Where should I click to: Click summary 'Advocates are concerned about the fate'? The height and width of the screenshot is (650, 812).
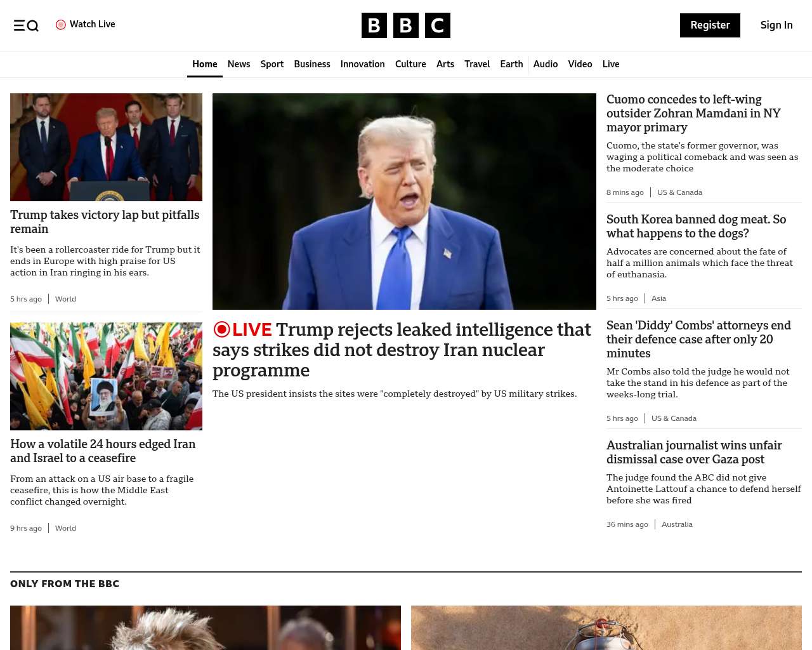click(x=700, y=263)
